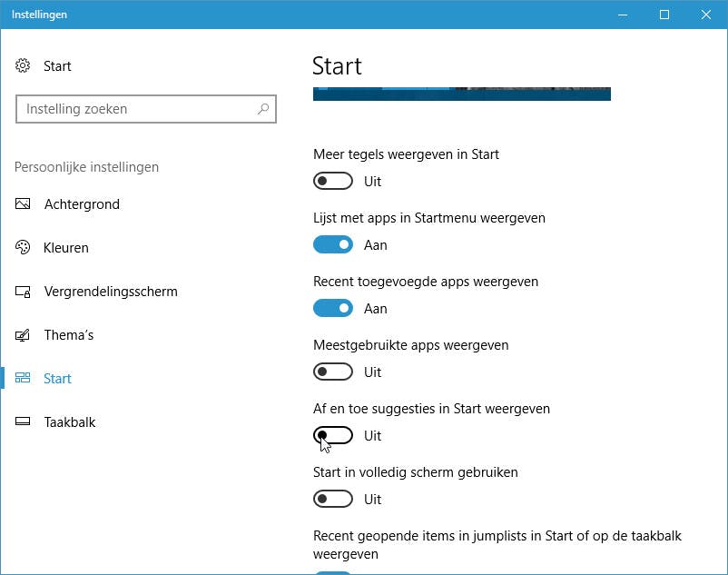Viewport: 728px width, 575px height.
Task: Turn off 'Lijst met apps in Startmenu weergeven'
Action: coord(333,245)
